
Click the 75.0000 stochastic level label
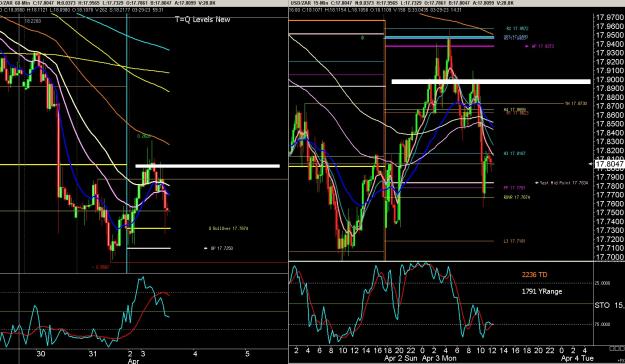[602, 324]
